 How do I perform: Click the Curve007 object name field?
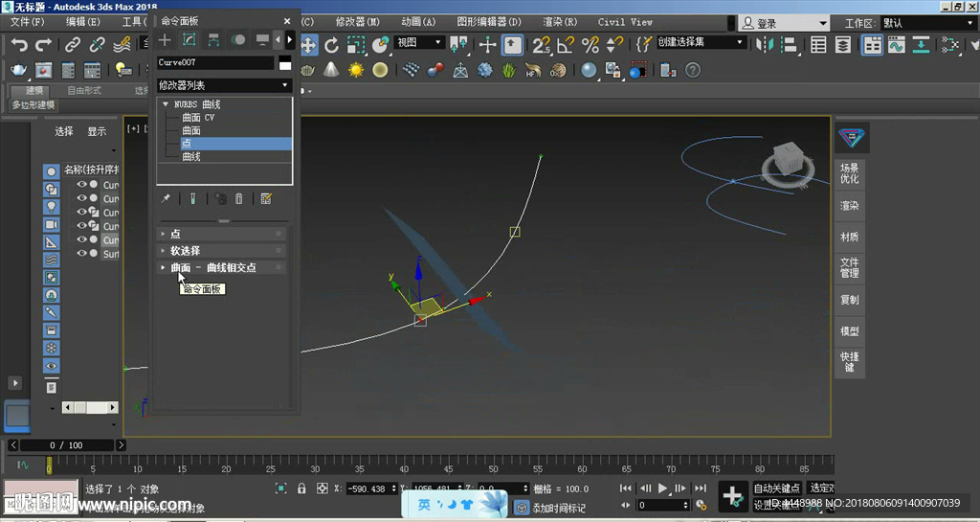coord(215,62)
